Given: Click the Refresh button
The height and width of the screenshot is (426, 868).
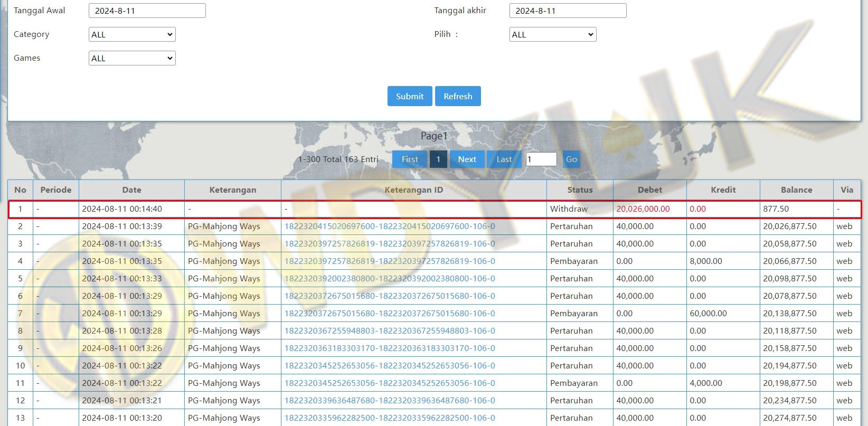Looking at the screenshot, I should [458, 96].
